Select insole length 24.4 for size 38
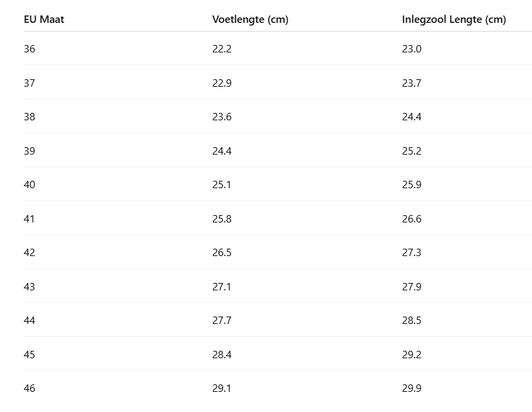This screenshot has width=532, height=412. click(x=412, y=117)
